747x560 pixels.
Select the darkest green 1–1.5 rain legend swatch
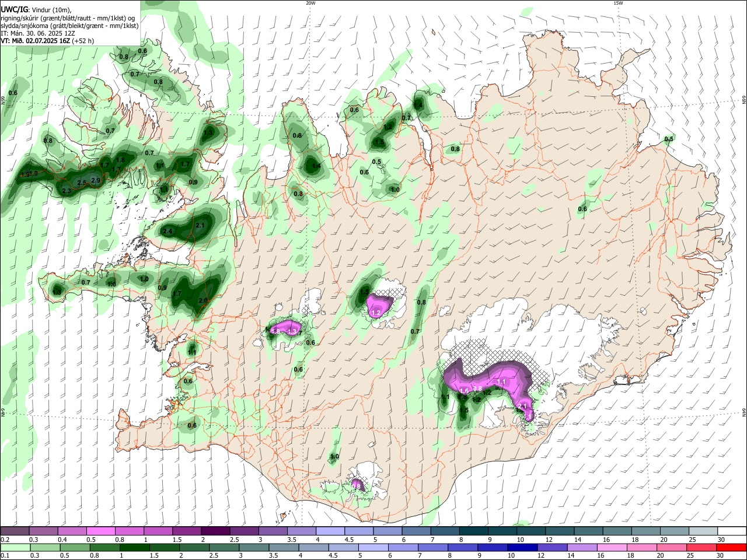point(134,547)
